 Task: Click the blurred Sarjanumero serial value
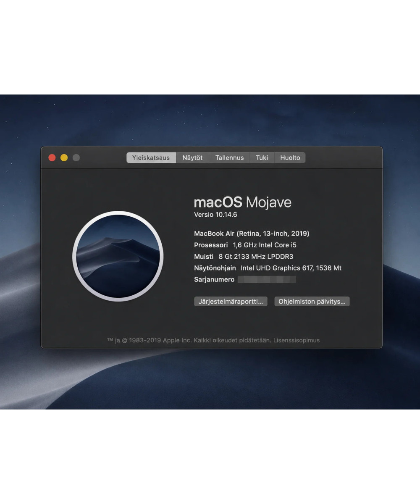267,280
